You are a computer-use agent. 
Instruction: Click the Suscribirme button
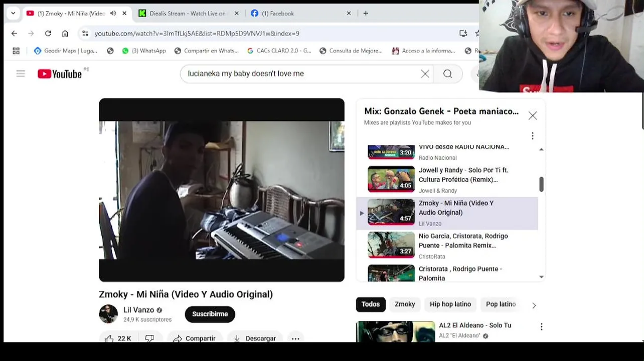point(210,314)
